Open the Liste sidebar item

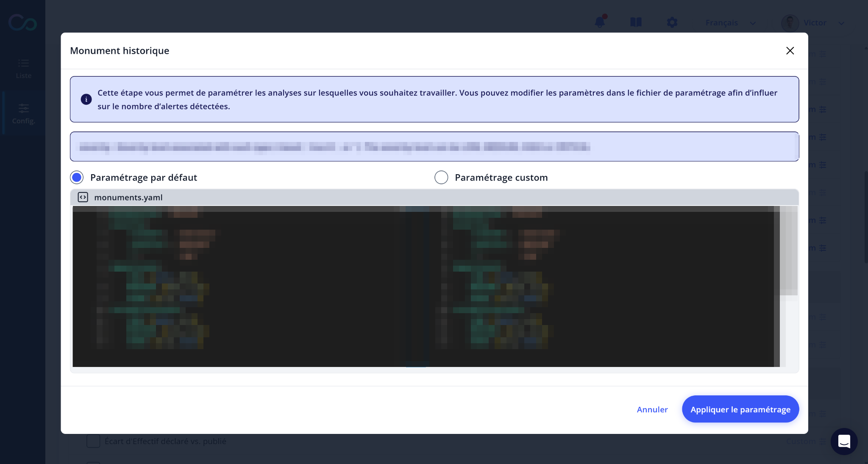[23, 69]
